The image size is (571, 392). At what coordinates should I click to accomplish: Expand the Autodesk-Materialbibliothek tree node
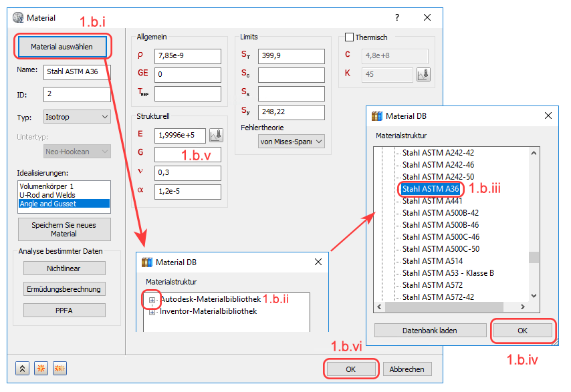click(152, 300)
